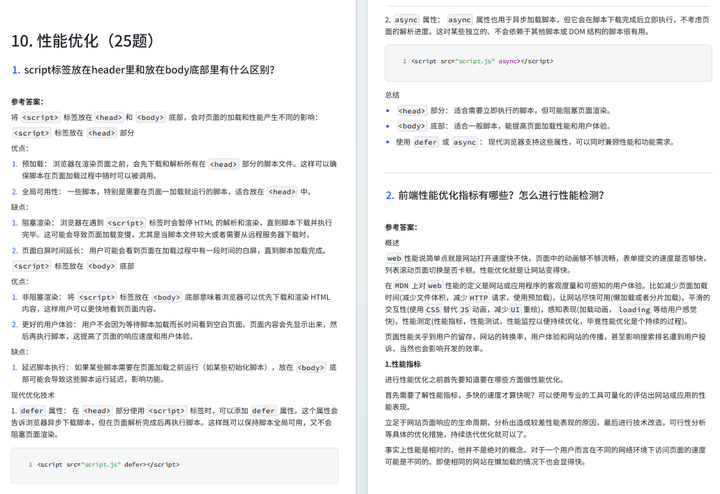Screen dimensions: 720x494
Task: Click the inline 'HTTP' code tag
Action: [x=478, y=298]
